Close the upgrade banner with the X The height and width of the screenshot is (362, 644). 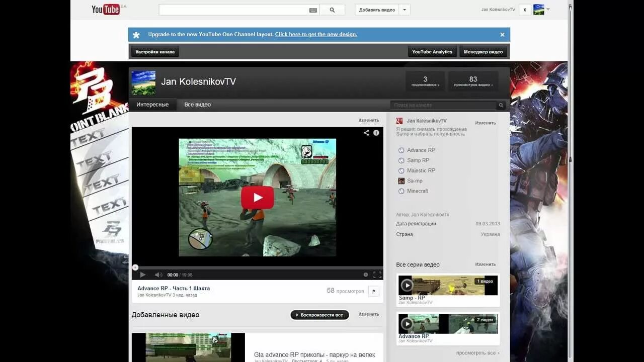[x=502, y=35]
